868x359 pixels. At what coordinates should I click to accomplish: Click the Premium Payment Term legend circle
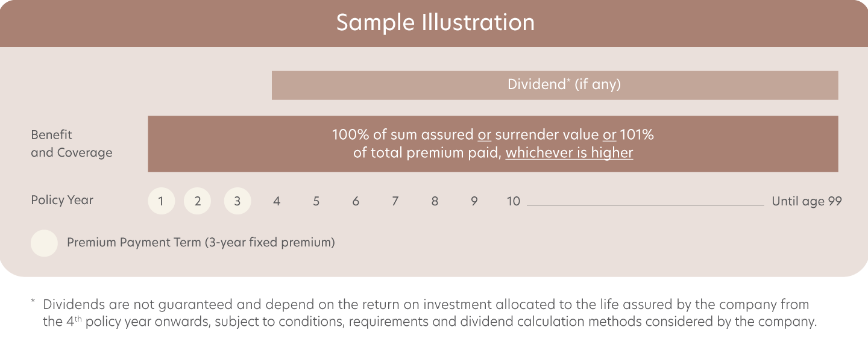click(44, 243)
